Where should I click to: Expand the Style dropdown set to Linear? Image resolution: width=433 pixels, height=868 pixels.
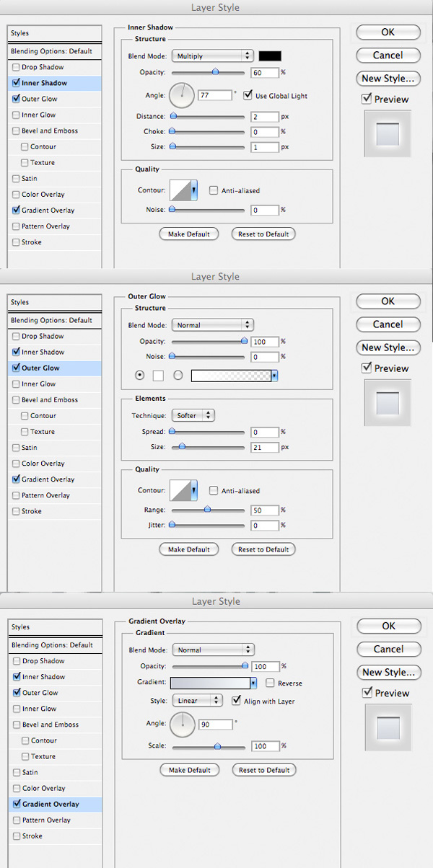pos(196,701)
